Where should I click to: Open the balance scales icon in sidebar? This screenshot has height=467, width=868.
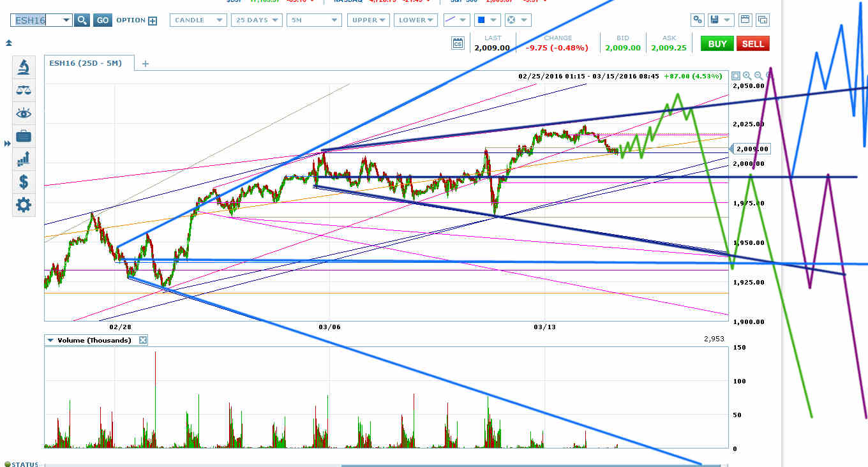pos(24,90)
